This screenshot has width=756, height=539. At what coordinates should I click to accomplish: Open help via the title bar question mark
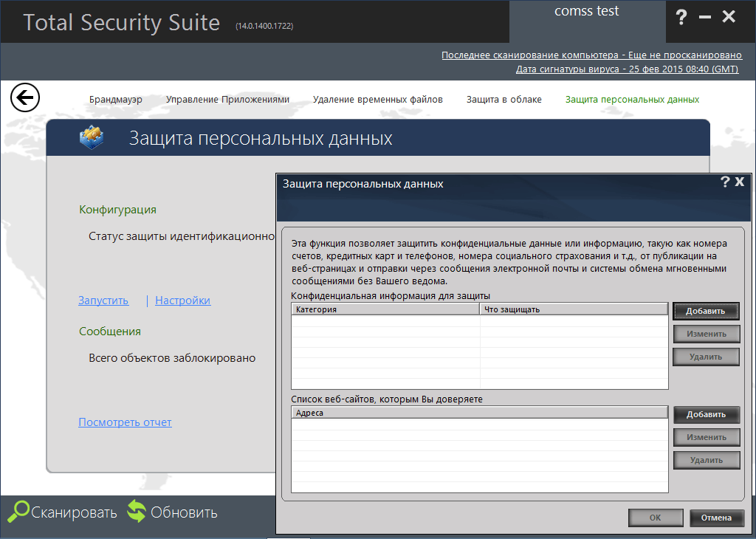pos(681,18)
